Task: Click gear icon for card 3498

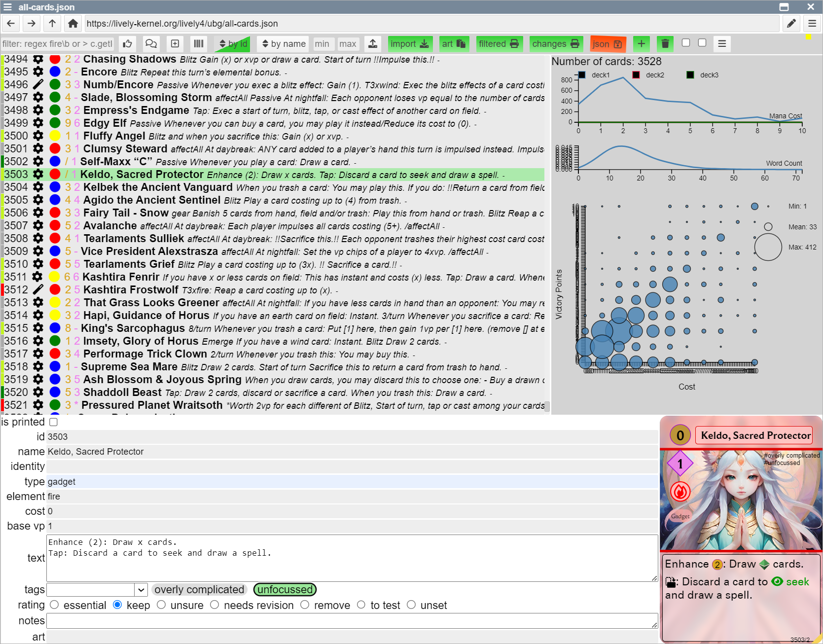Action: coord(38,110)
